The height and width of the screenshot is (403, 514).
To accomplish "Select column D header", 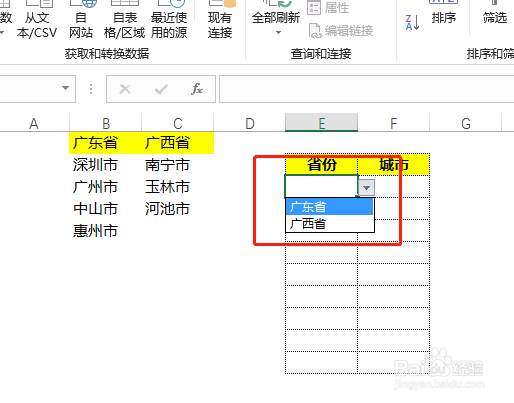I will [250, 123].
